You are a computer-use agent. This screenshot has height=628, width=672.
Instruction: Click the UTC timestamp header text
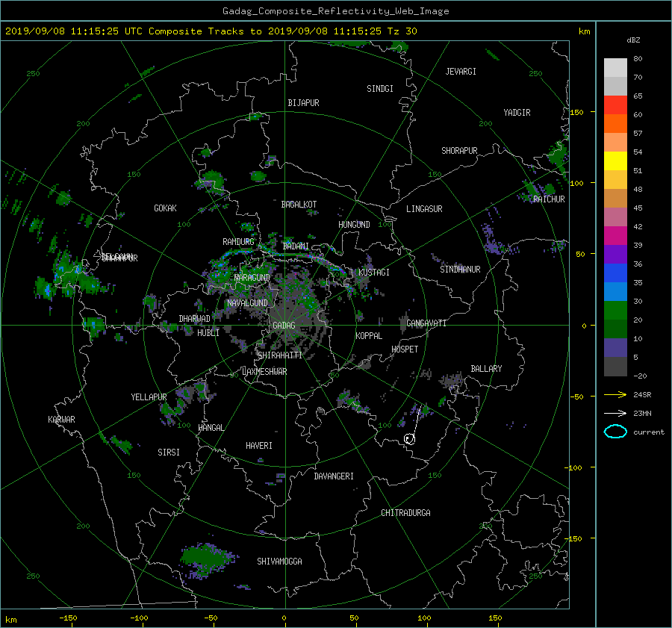(x=211, y=31)
